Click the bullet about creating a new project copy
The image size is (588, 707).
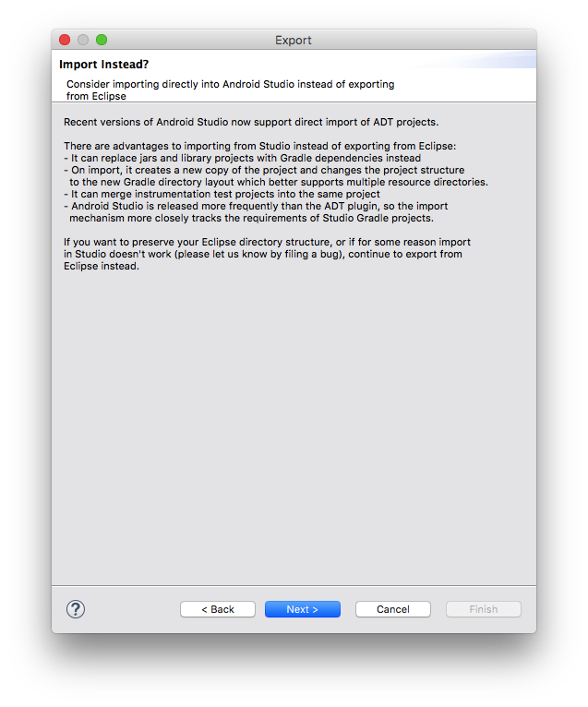(x=276, y=176)
